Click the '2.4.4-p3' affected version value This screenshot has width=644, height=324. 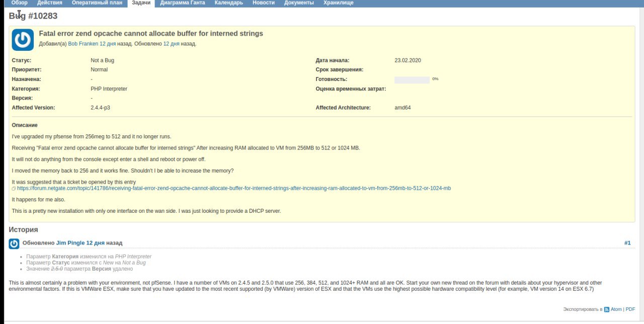tap(100, 108)
